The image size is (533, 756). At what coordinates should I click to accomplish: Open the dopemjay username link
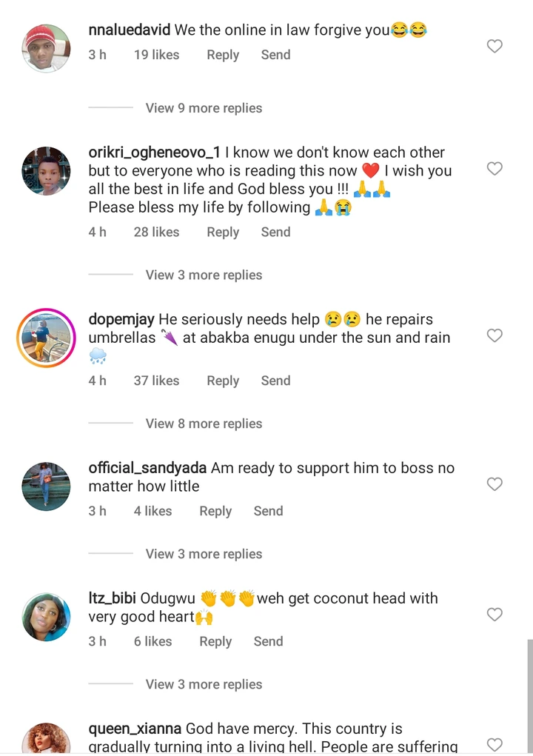(121, 319)
